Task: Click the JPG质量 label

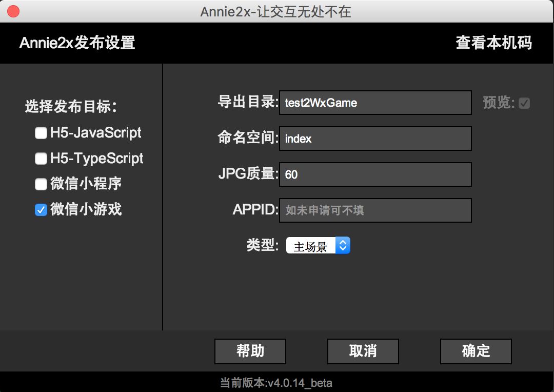Action: tap(248, 173)
